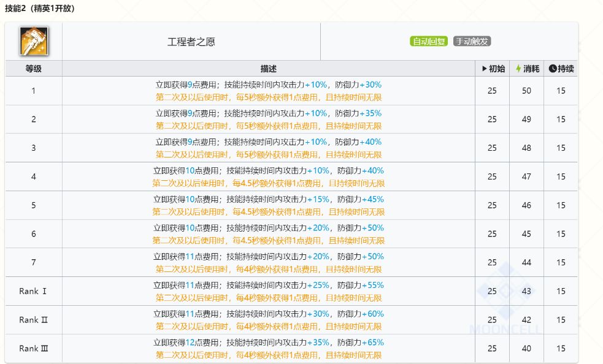
Task: Click the 手动触发 gray tag
Action: [472, 41]
